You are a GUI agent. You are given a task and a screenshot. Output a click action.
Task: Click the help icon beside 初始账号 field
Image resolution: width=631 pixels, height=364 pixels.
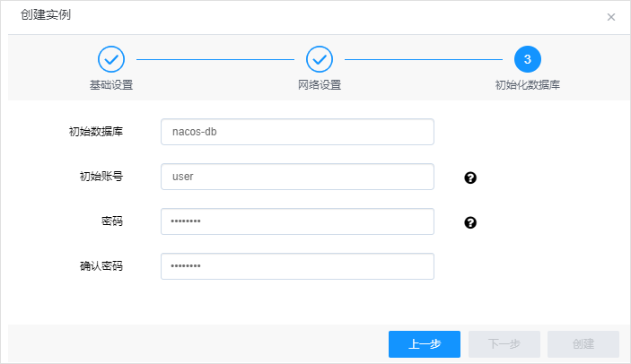click(470, 178)
